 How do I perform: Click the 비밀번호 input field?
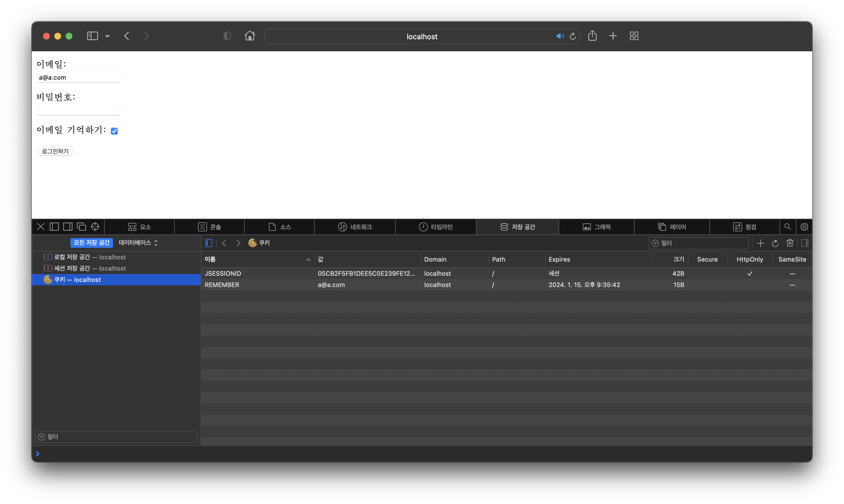(x=79, y=110)
